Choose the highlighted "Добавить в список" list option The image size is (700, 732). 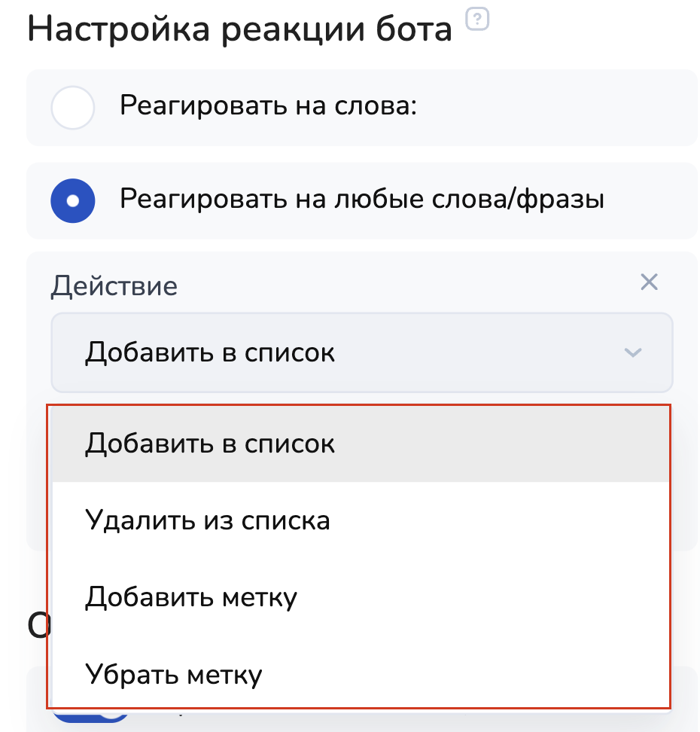210,444
